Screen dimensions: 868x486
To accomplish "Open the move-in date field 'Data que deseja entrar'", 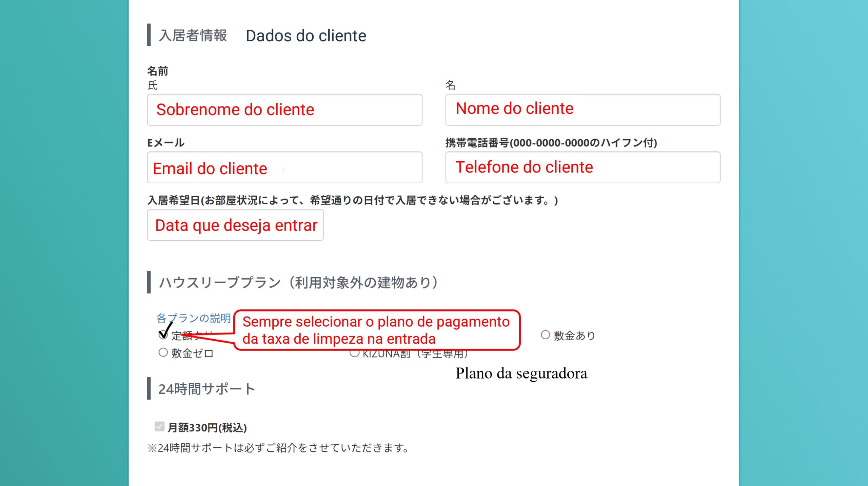I will (x=235, y=225).
